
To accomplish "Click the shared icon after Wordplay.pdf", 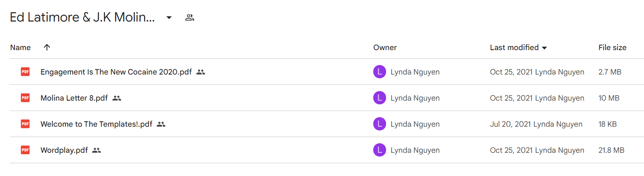I will (x=97, y=150).
